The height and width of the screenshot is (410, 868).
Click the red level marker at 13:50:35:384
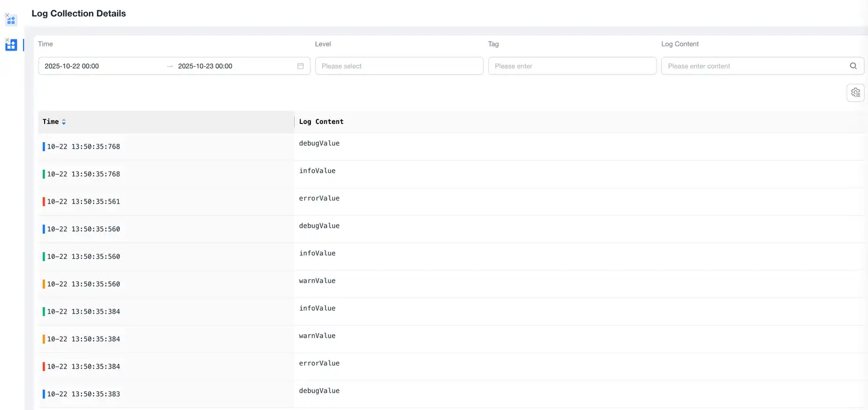[x=44, y=367]
